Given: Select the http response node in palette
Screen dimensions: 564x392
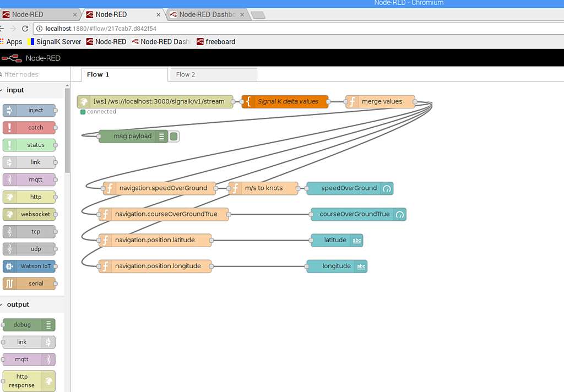Looking at the screenshot, I should click(29, 381).
